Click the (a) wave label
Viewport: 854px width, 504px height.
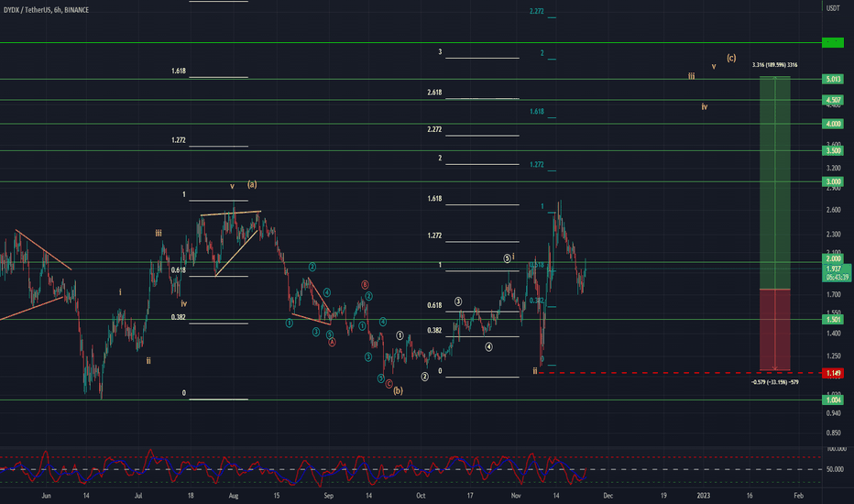(252, 184)
